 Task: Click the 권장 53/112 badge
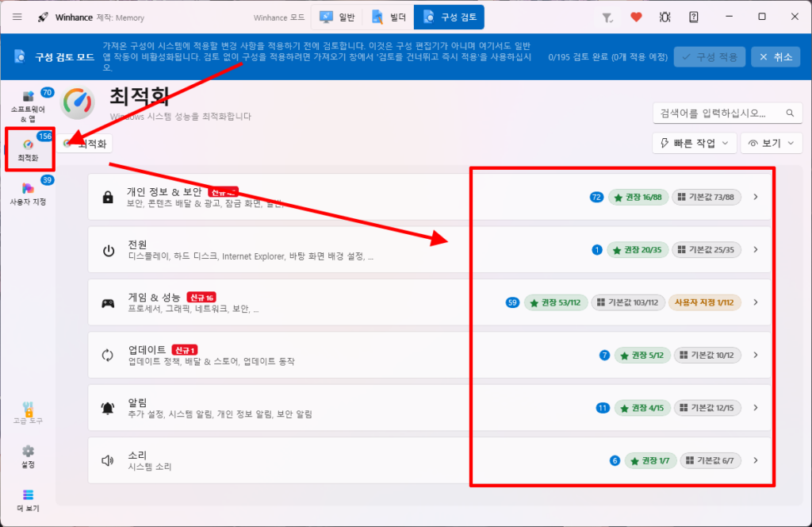[556, 302]
